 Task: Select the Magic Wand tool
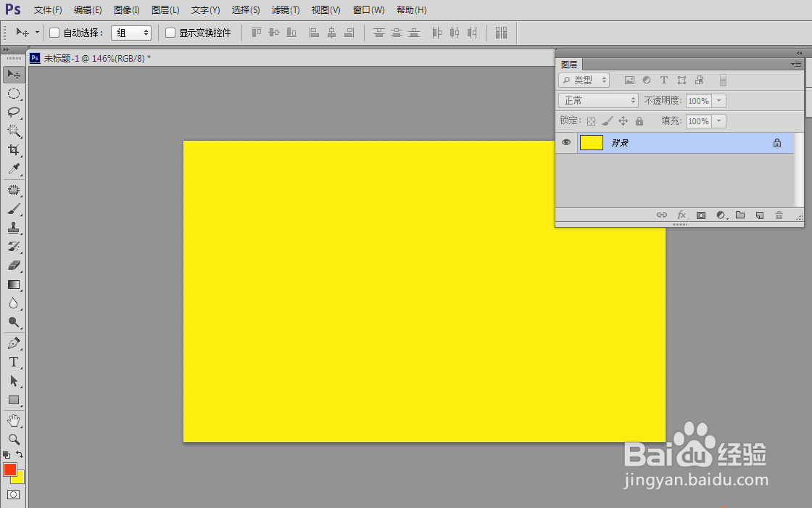click(14, 131)
